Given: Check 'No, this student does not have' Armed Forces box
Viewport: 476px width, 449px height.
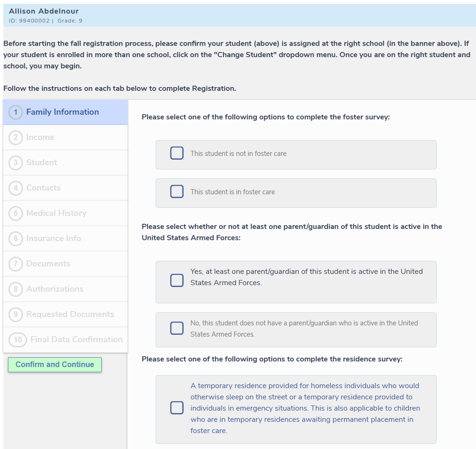Looking at the screenshot, I should 177,328.
